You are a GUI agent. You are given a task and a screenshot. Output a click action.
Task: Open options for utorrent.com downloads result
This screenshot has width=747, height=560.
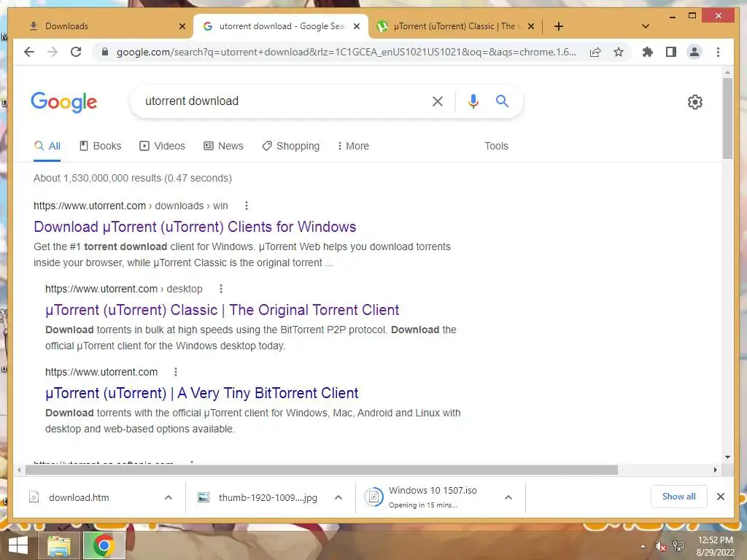pos(247,206)
